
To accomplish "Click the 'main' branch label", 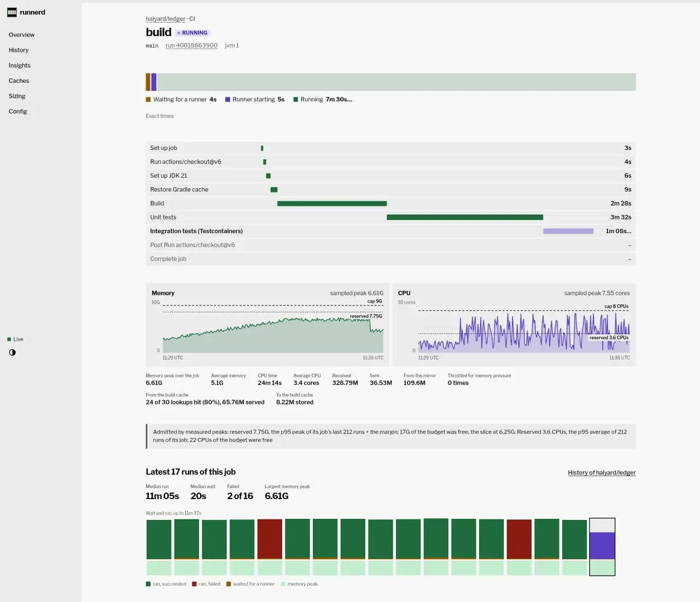I will click(x=152, y=46).
